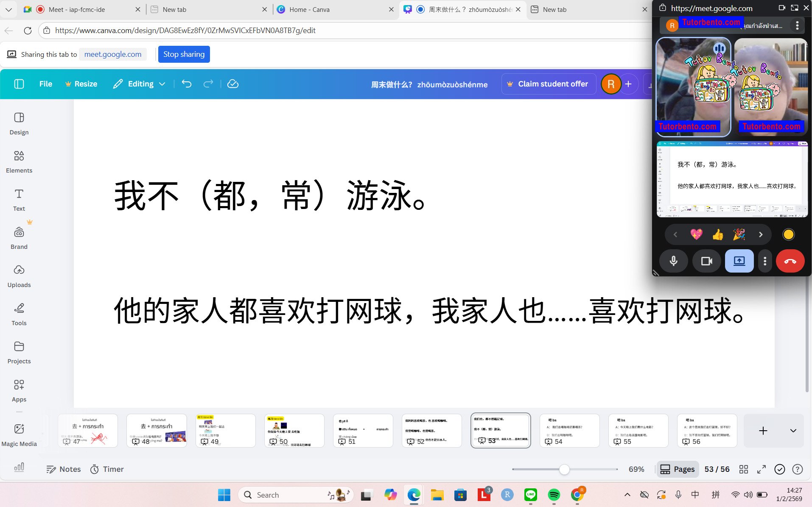Click the presentation fullscreen icon near Pages
This screenshot has height=507, width=812.
761,469
